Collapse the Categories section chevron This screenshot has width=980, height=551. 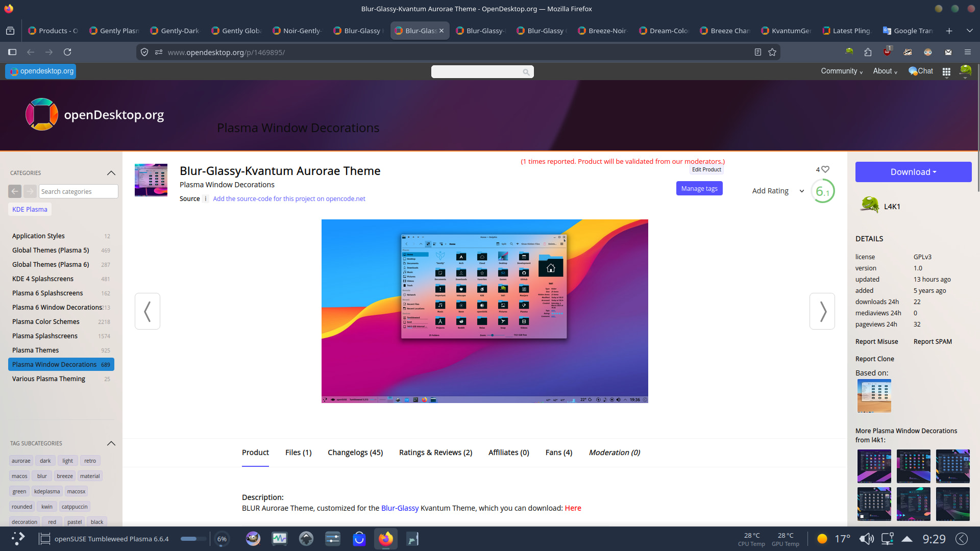pyautogui.click(x=111, y=173)
